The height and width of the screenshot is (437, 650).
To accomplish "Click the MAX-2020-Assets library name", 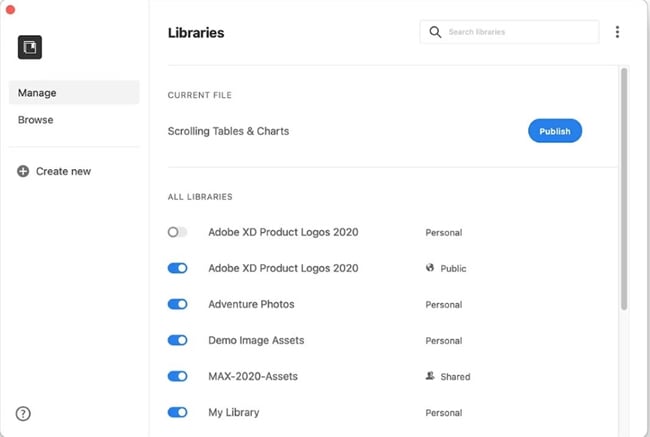I will click(253, 376).
